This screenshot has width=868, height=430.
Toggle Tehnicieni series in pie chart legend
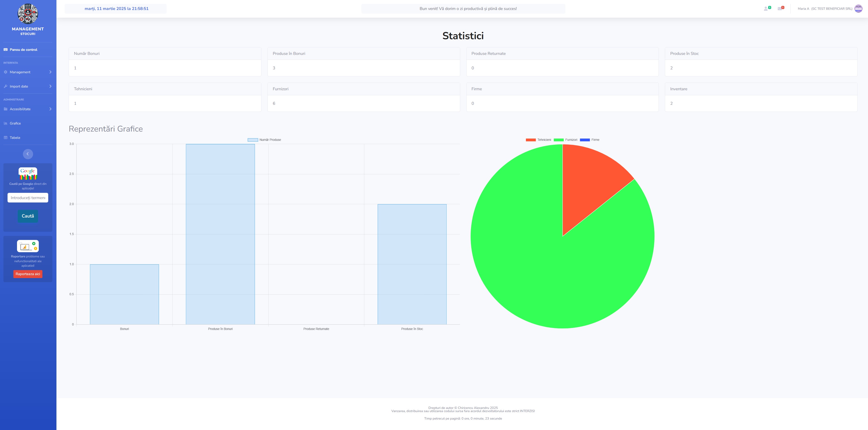coord(538,140)
